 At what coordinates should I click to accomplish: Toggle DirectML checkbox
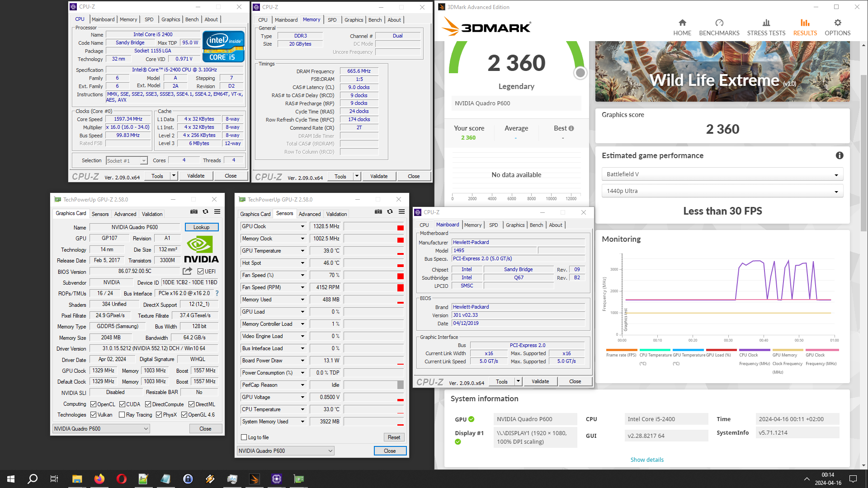coord(192,404)
